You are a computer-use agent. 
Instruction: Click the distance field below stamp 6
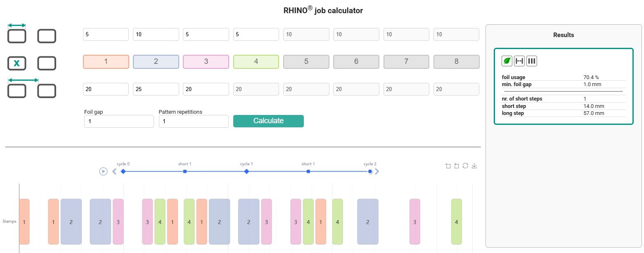click(x=356, y=89)
